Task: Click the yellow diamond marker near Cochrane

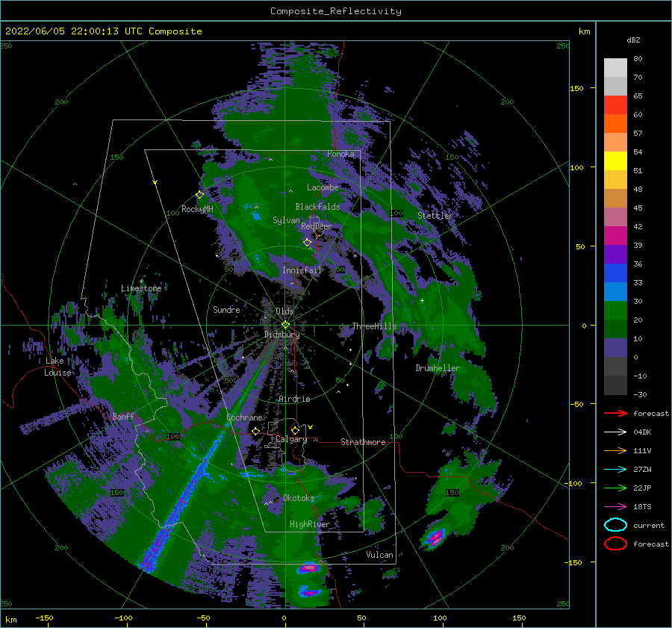Action: (256, 431)
